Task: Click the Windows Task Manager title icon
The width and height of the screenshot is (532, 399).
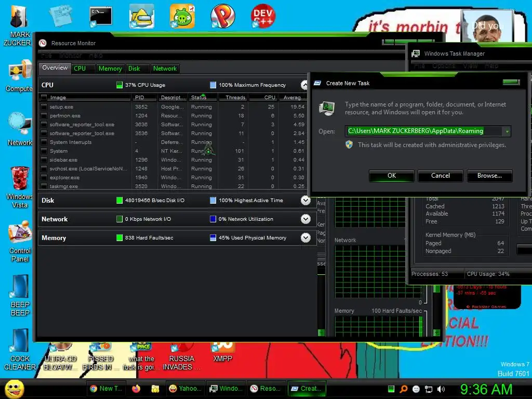Action: [x=415, y=54]
